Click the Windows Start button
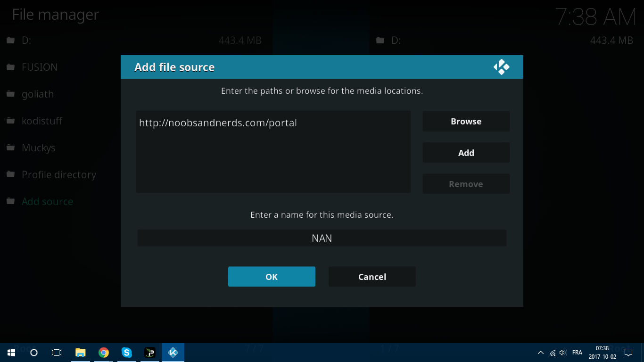This screenshot has width=644, height=362. (x=11, y=353)
